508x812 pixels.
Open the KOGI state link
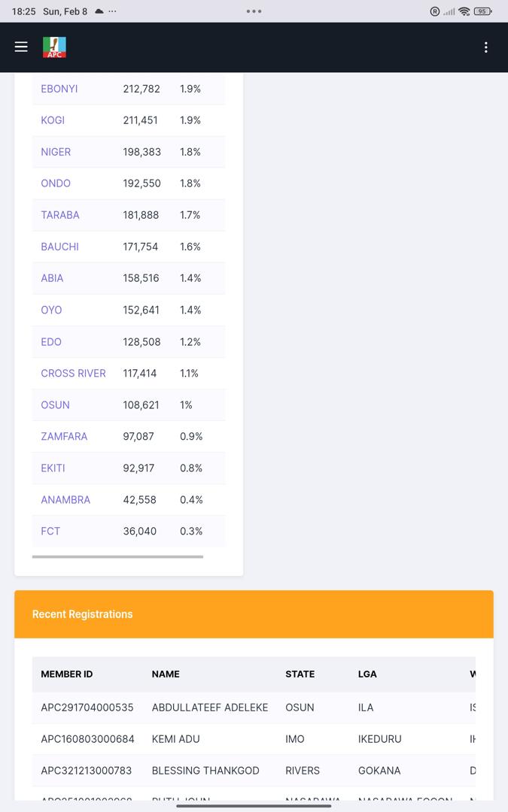click(x=53, y=120)
